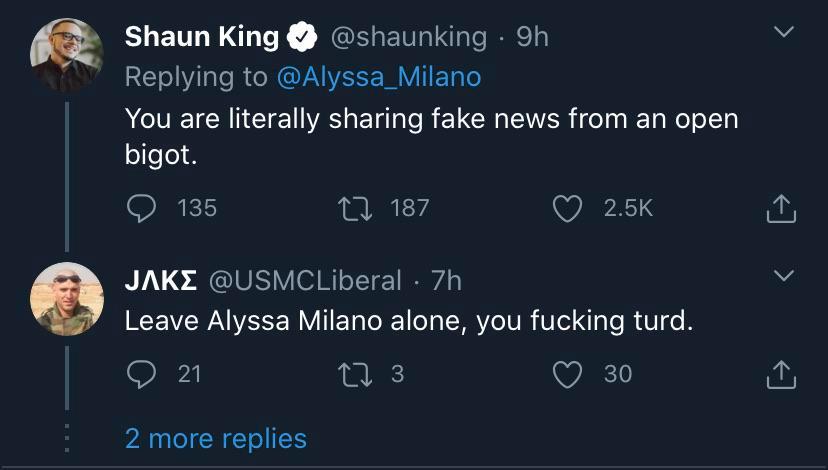Open Shaun King tweet options chevron
Screen dimensions: 828x470
click(785, 33)
